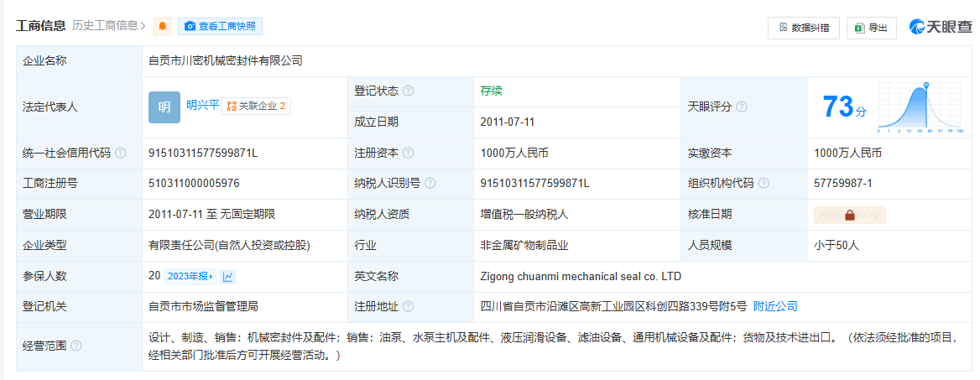Click staff size value 小于50人
Viewport: 980px width, 380px height.
tap(837, 245)
